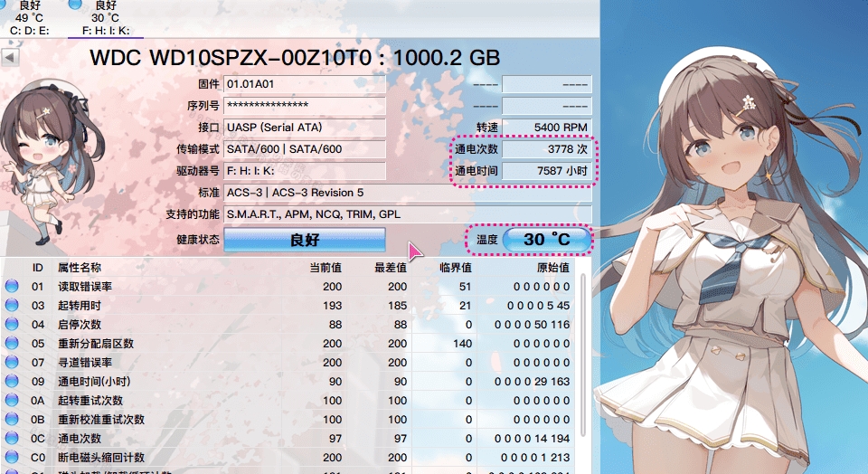Click the first empty ---- field at top right
The image size is (868, 474).
click(x=546, y=84)
